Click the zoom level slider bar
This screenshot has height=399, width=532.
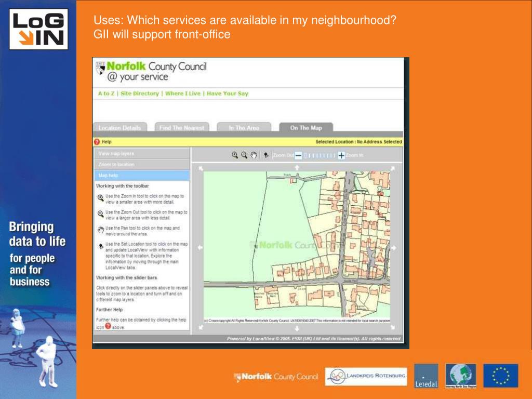(x=320, y=155)
